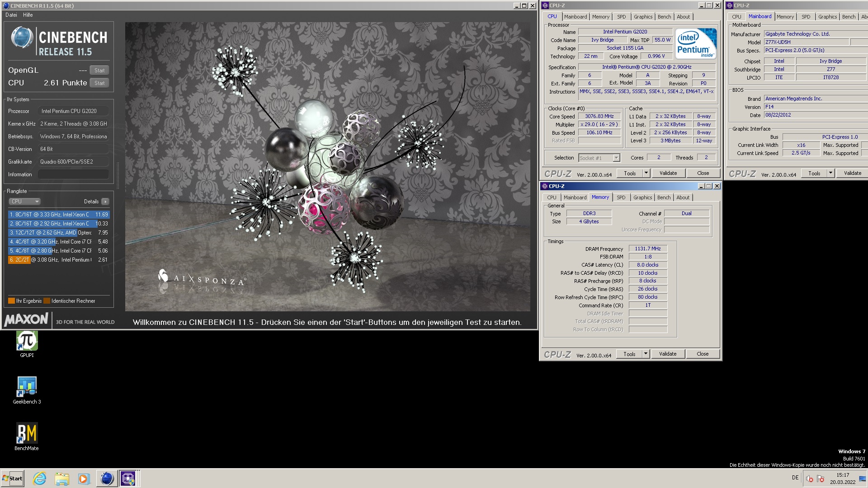The width and height of the screenshot is (868, 488).
Task: Open Graphics tab in Memory CPU-Z window
Action: tap(642, 197)
